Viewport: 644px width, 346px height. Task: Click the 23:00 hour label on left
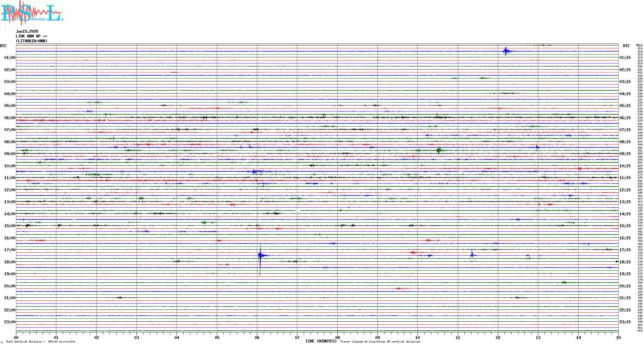click(10, 322)
